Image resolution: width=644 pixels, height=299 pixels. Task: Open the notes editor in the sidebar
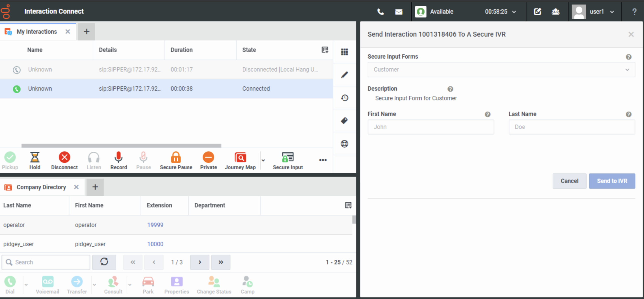click(344, 75)
